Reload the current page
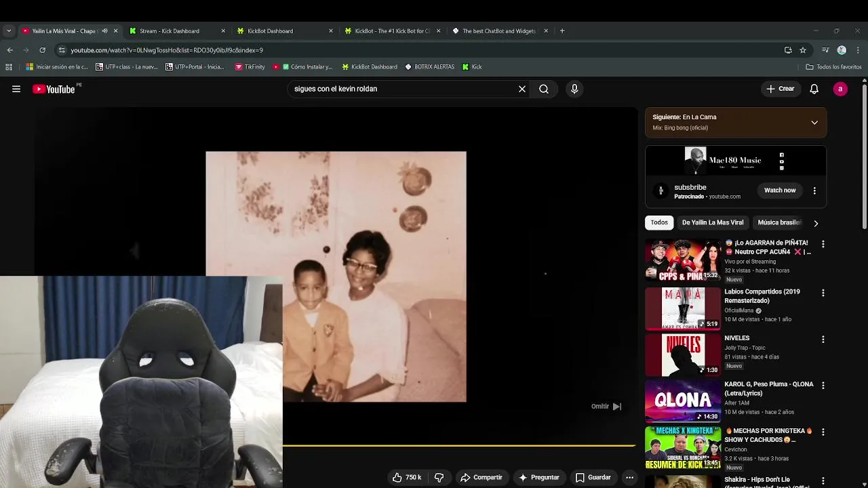 [x=42, y=50]
